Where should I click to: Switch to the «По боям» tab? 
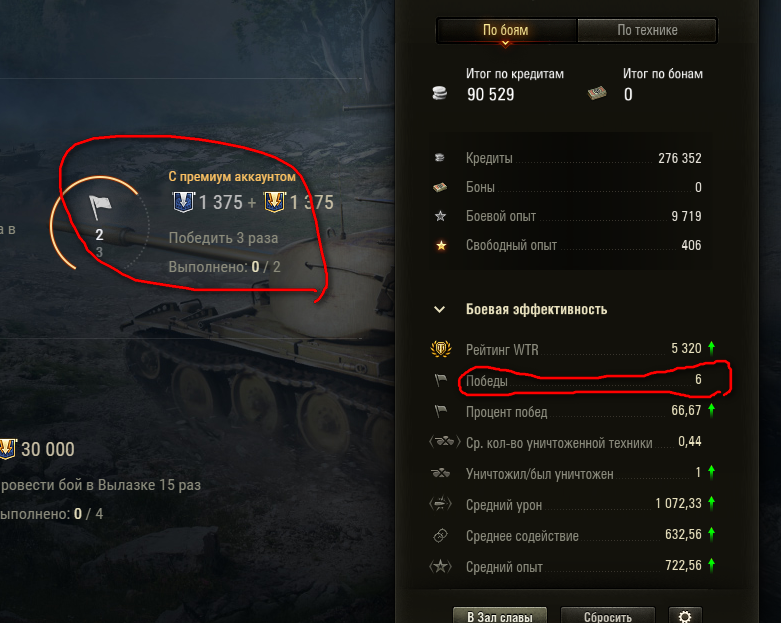[x=506, y=30]
